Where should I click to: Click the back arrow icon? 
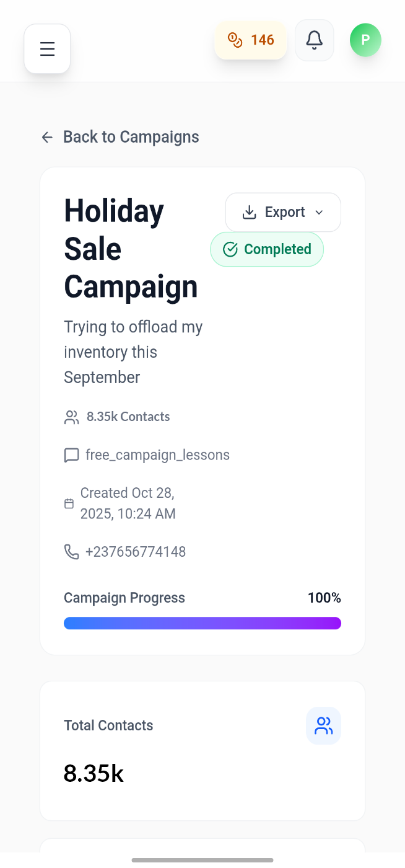47,137
